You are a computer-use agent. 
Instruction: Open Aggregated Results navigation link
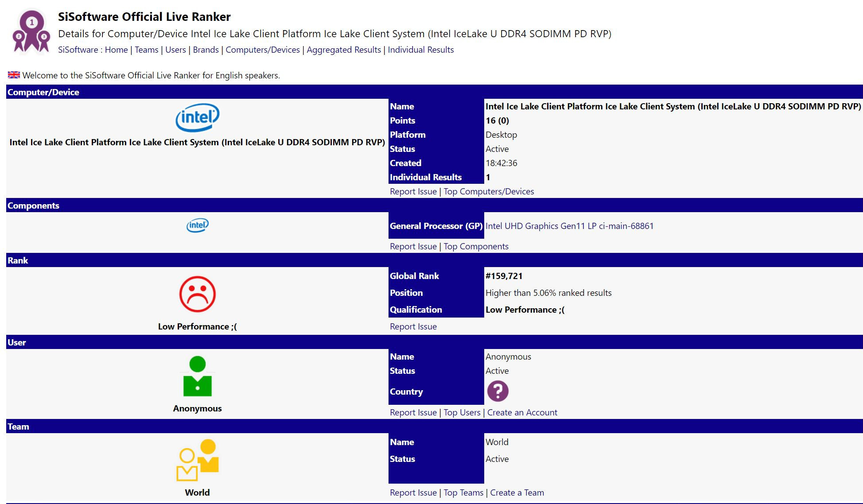pyautogui.click(x=344, y=50)
